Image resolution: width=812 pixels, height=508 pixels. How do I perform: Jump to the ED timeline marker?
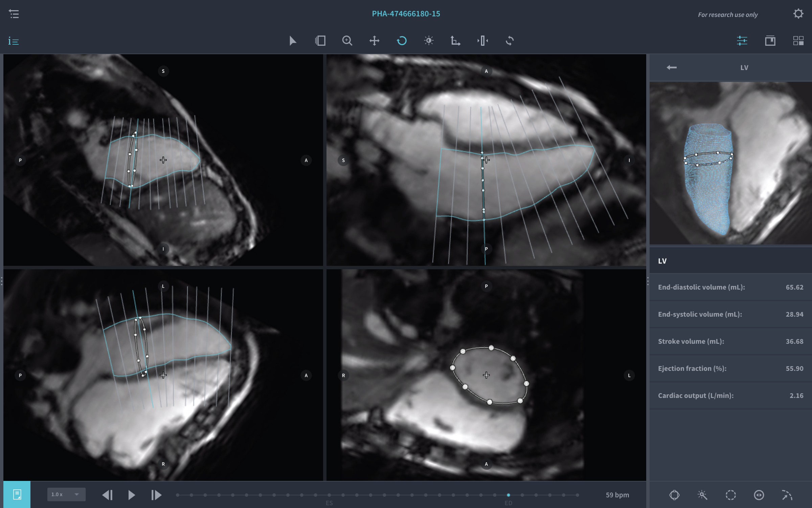tap(508, 495)
